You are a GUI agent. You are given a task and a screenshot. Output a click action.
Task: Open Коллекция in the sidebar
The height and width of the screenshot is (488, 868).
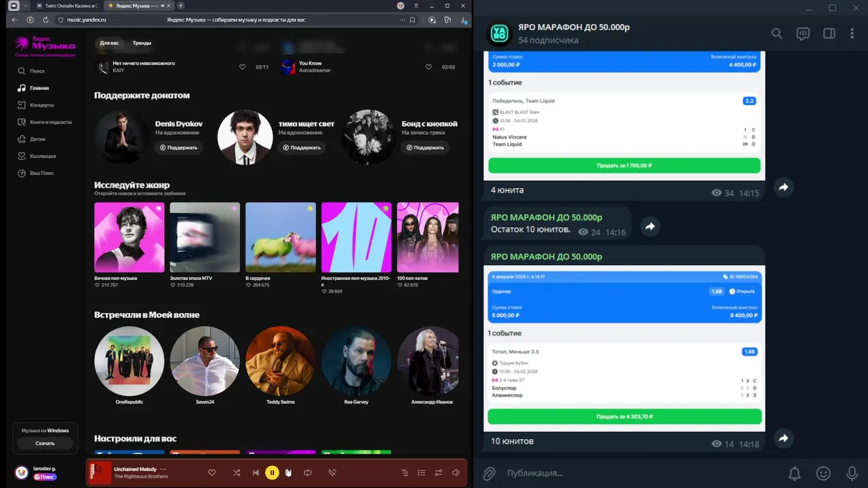tap(43, 156)
